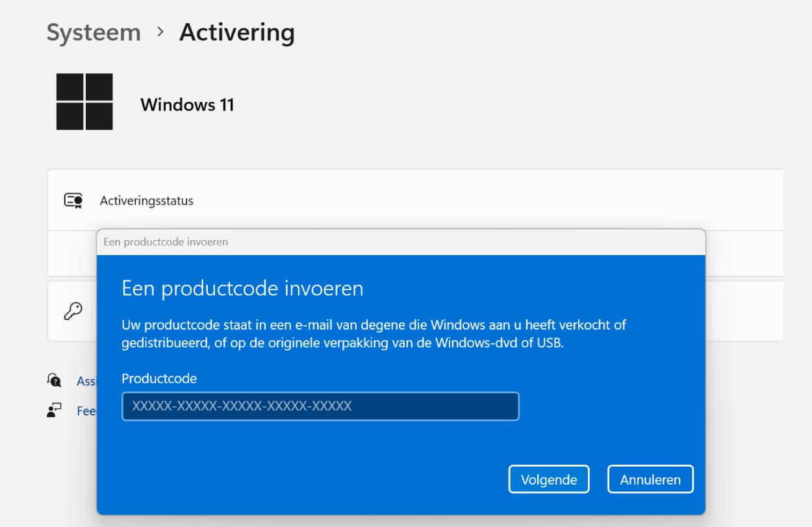This screenshot has height=527, width=812.
Task: Open the partially hidden Feedback link
Action: (86, 411)
